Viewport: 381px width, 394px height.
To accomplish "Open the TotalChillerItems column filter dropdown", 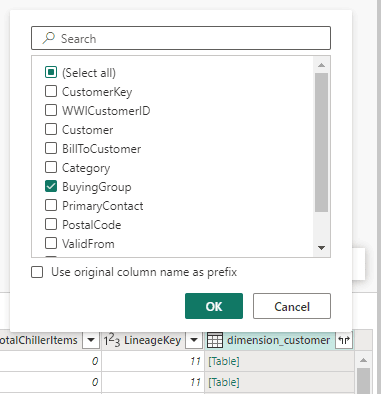I will pos(91,340).
